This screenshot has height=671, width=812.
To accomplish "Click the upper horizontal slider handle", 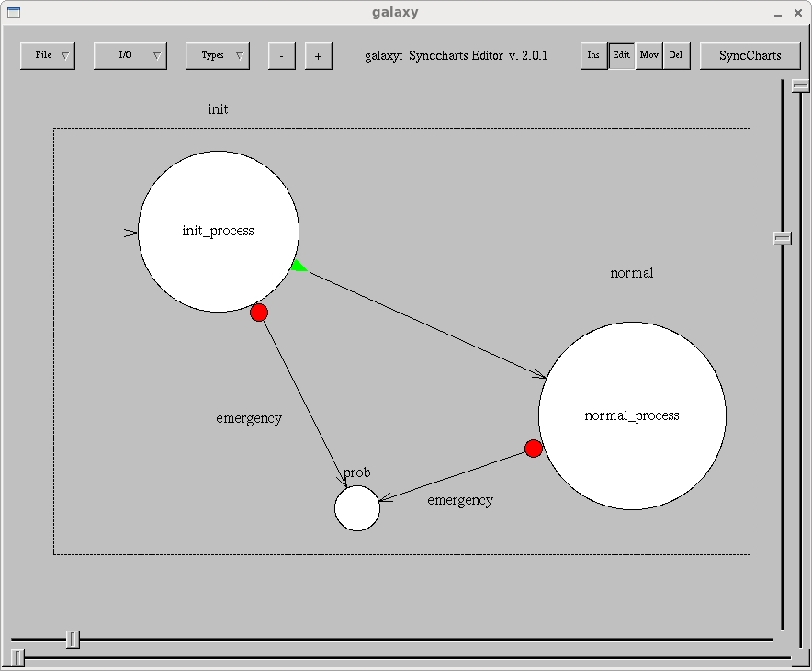I will pyautogui.click(x=73, y=640).
